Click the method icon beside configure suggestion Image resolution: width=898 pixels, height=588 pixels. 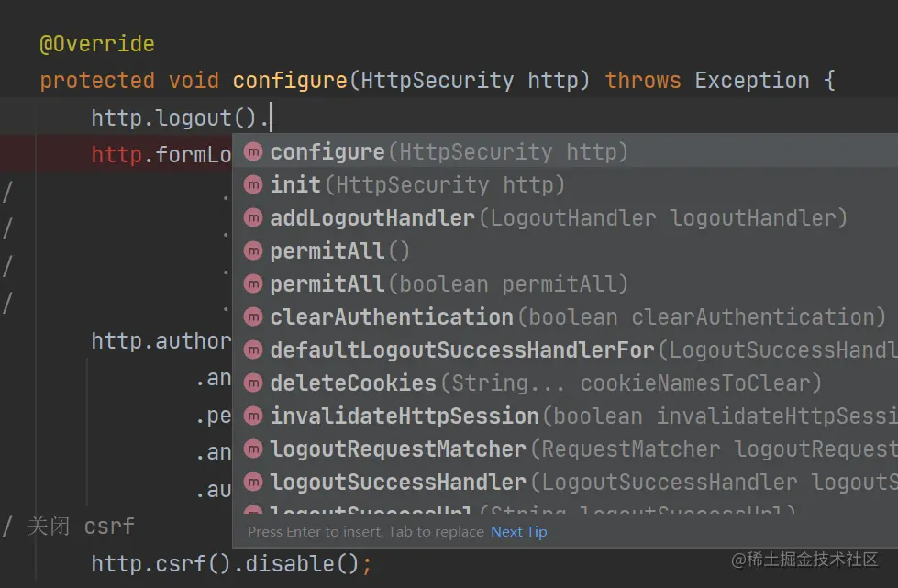pyautogui.click(x=252, y=151)
